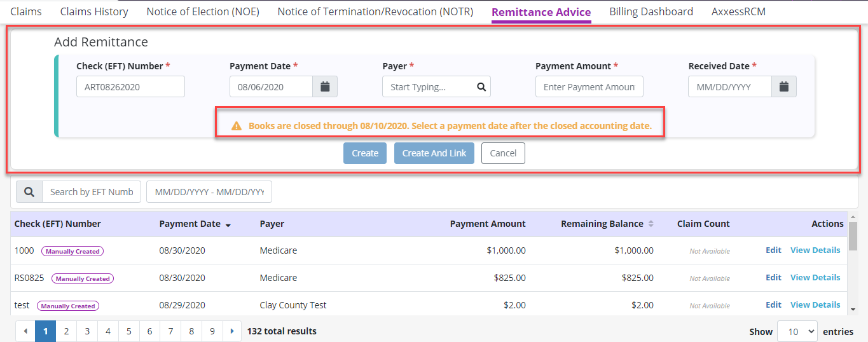
Task: Expand the Show entries dropdown
Action: (801, 331)
